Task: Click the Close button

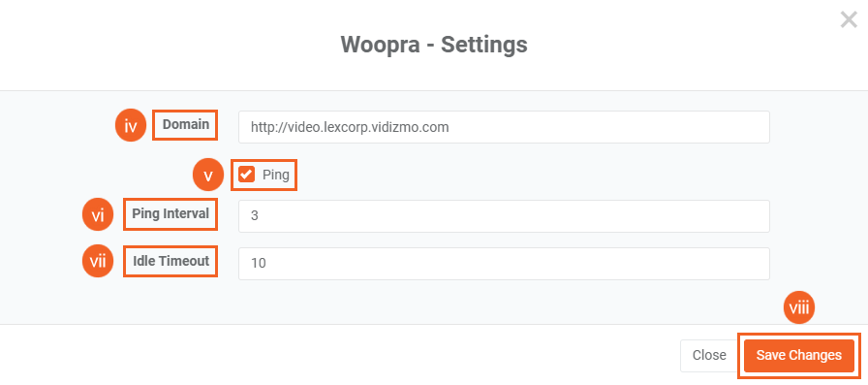Action: (x=709, y=356)
